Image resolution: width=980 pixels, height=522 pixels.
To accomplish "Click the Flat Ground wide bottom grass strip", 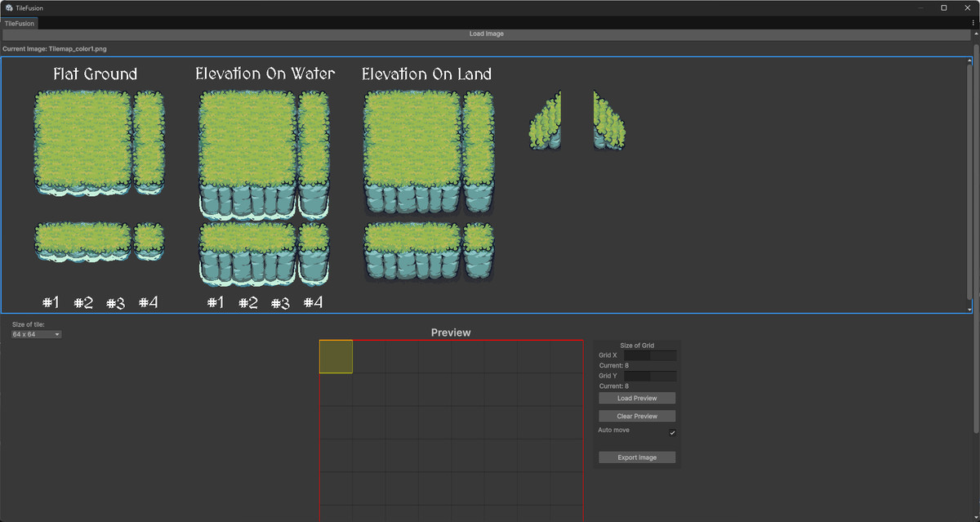I will [82, 242].
